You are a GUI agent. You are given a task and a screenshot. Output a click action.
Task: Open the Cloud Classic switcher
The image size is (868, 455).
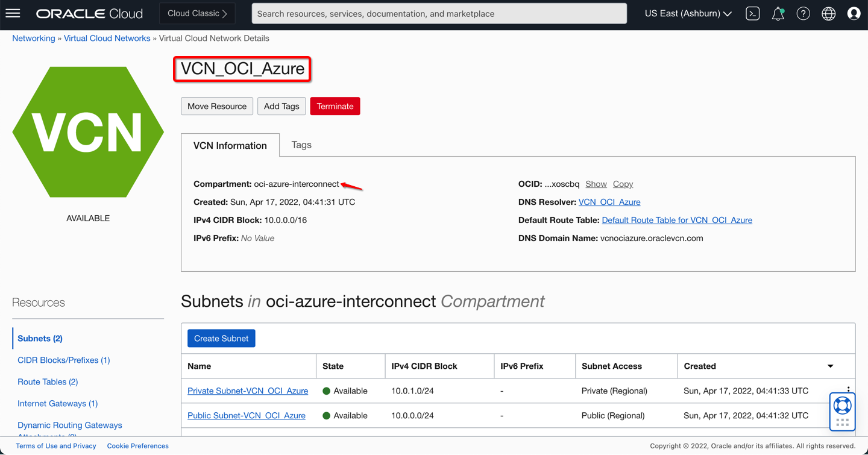pyautogui.click(x=197, y=13)
